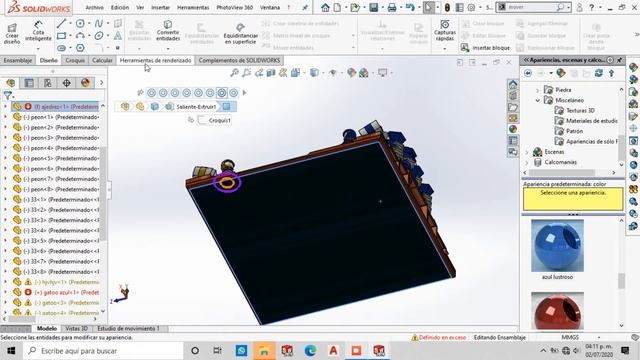
Task: Collapse the Misceláneo folder
Action: pyautogui.click(x=538, y=100)
